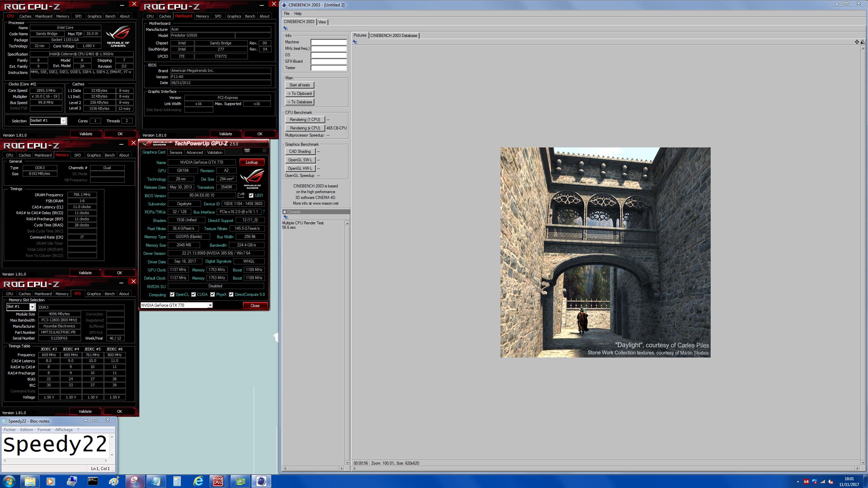Screen dimensions: 868x488
Task: Open the Format menu in Notepad
Action: pyautogui.click(x=44, y=430)
